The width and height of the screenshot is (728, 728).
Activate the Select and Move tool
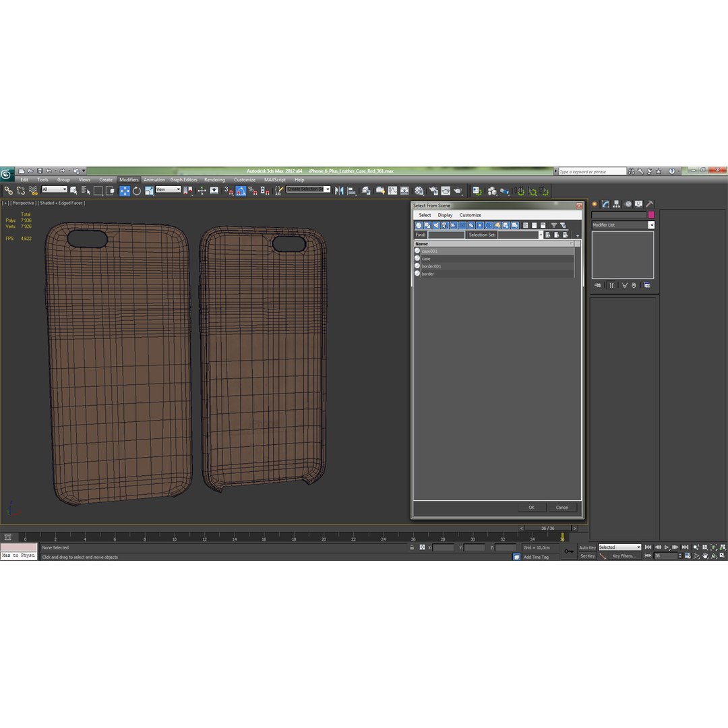pyautogui.click(x=125, y=191)
